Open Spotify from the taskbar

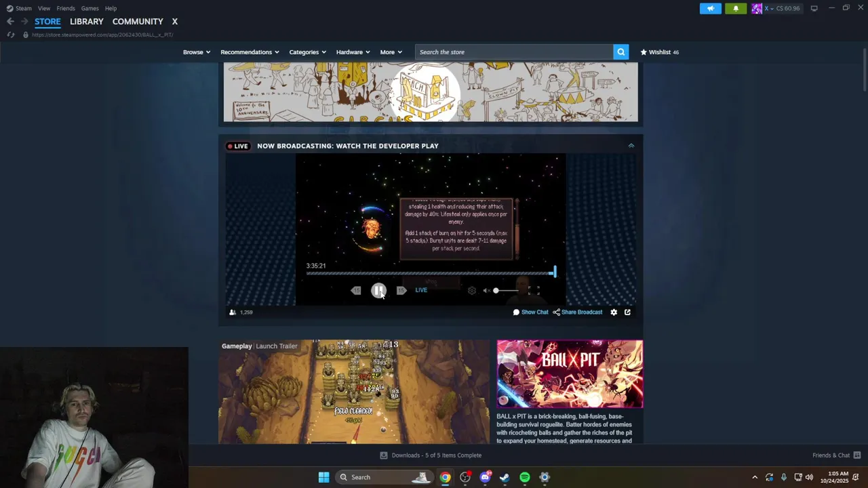pos(525,477)
